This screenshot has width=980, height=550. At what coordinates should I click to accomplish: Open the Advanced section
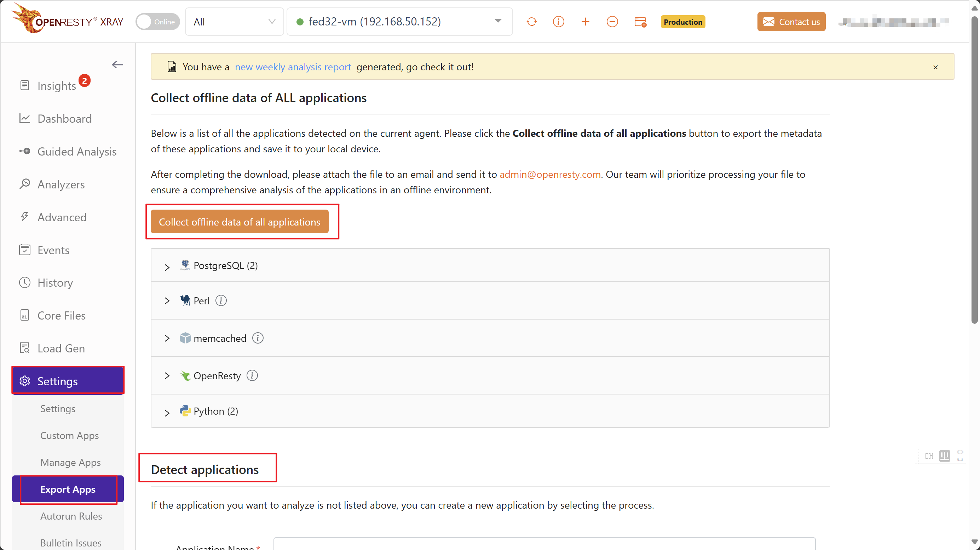tap(62, 217)
